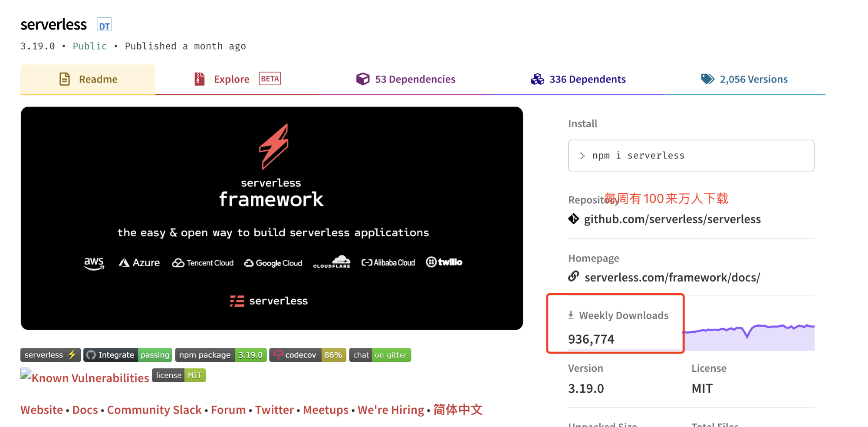This screenshot has height=427, width=868.
Task: Open the Forum link
Action: [x=228, y=410]
